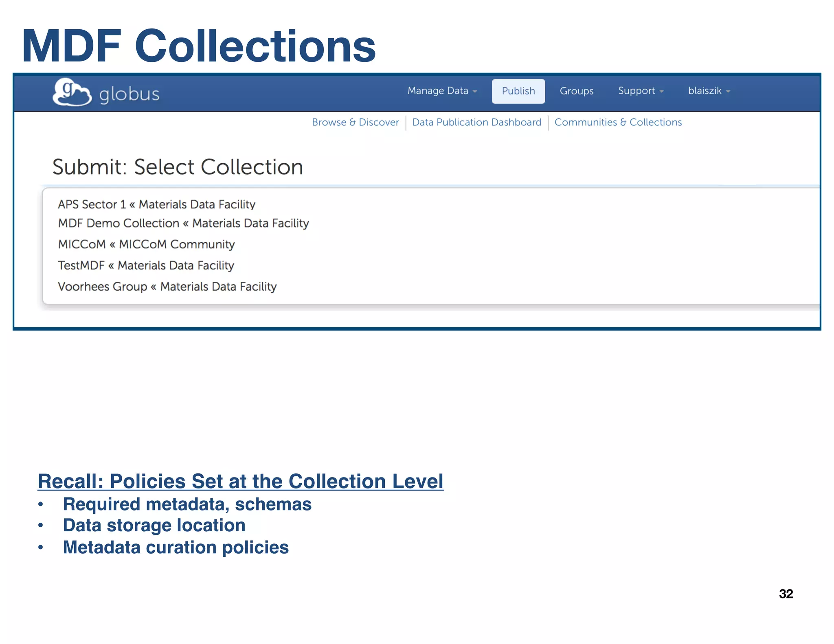
Task: Select MICCoM « MICCoM Community collection
Action: tap(146, 244)
